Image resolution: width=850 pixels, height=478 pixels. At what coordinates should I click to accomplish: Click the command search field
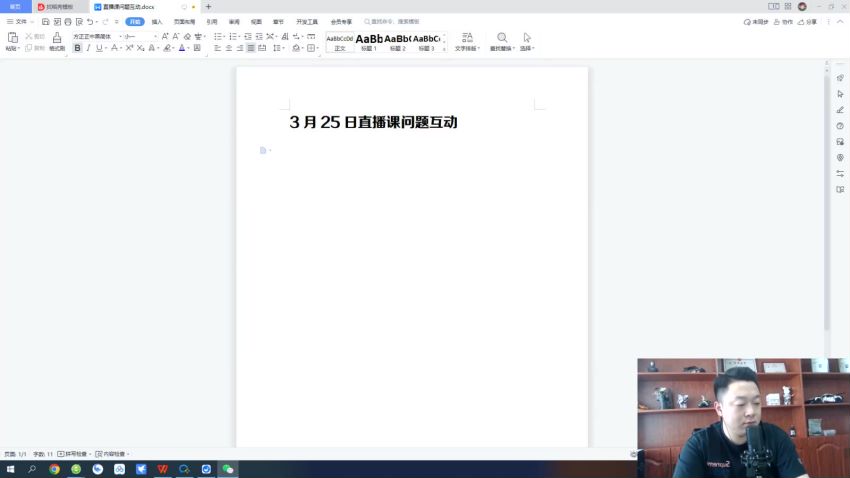click(x=392, y=22)
